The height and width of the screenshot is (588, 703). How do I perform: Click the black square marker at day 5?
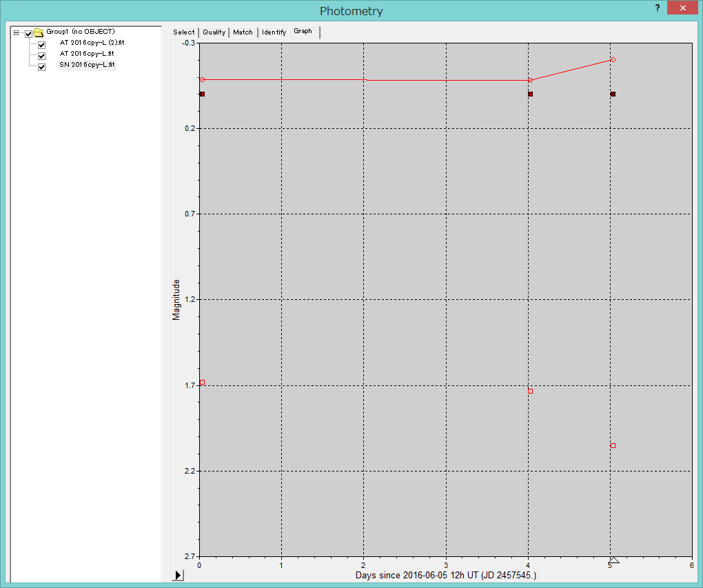click(613, 94)
